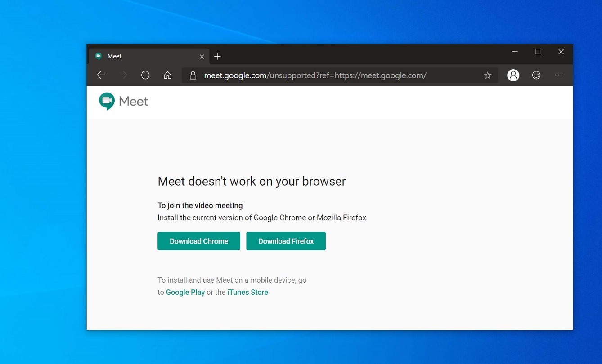Viewport: 602px width, 364px height.
Task: Click the browser forward arrow
Action: coord(123,75)
